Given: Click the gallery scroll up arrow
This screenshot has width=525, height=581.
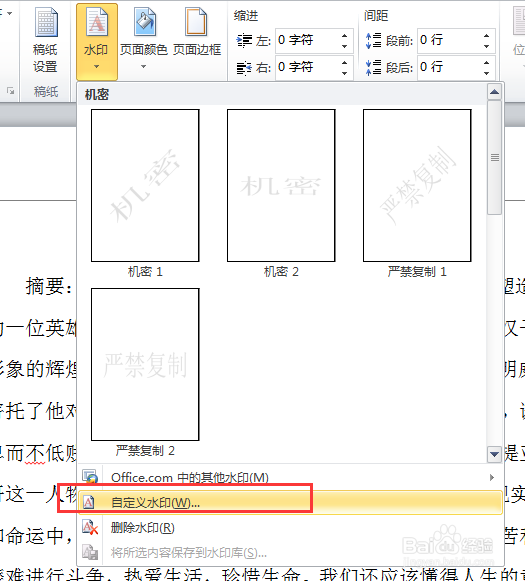Looking at the screenshot, I should 494,92.
